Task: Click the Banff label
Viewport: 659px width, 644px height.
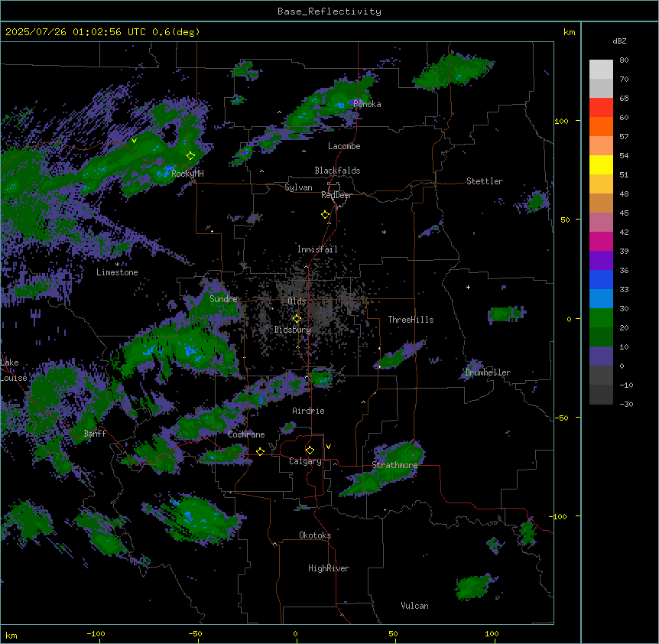Action: click(x=95, y=434)
